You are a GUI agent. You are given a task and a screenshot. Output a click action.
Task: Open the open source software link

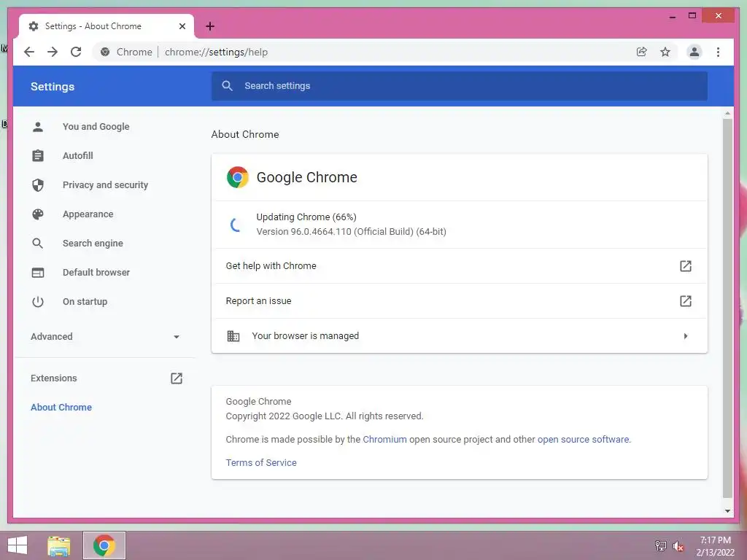[583, 440]
